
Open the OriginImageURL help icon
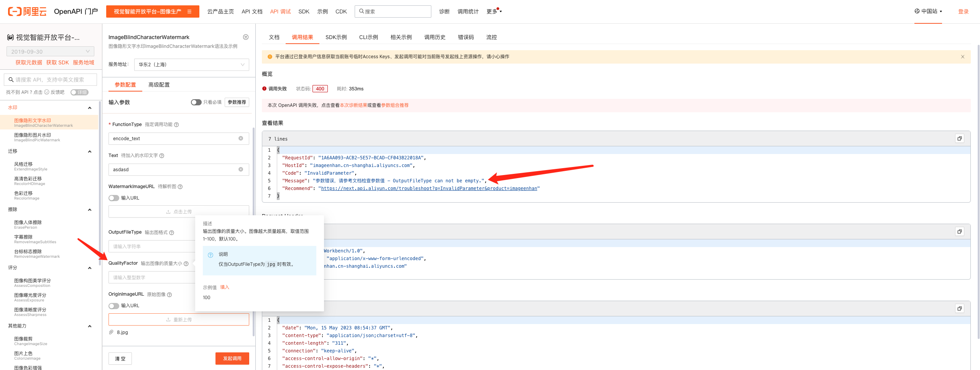(169, 295)
